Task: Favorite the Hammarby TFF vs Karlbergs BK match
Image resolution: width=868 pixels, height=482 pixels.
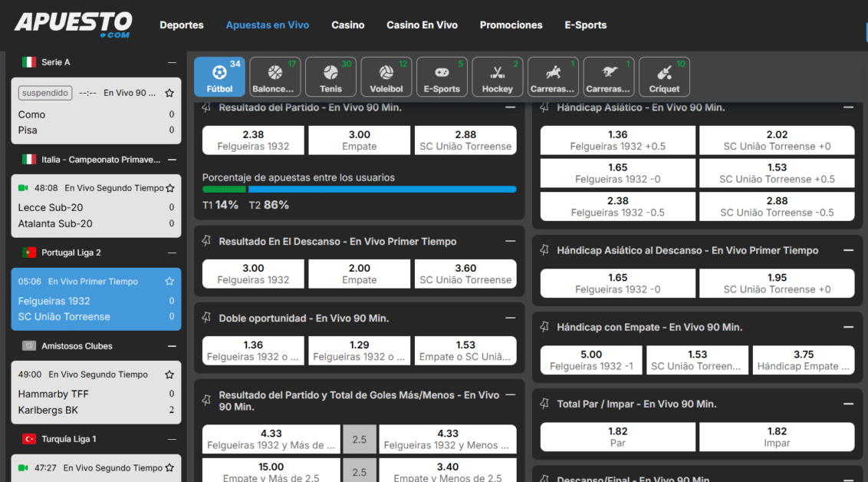Action: 169,375
